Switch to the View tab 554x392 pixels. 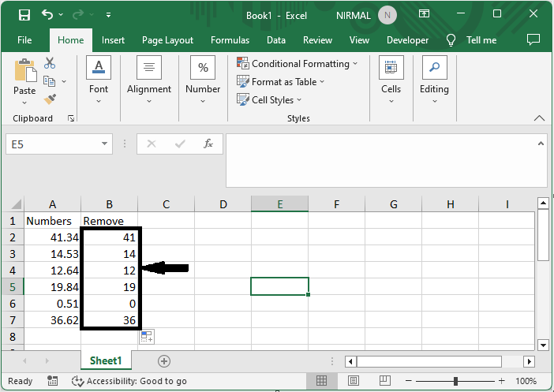point(359,40)
